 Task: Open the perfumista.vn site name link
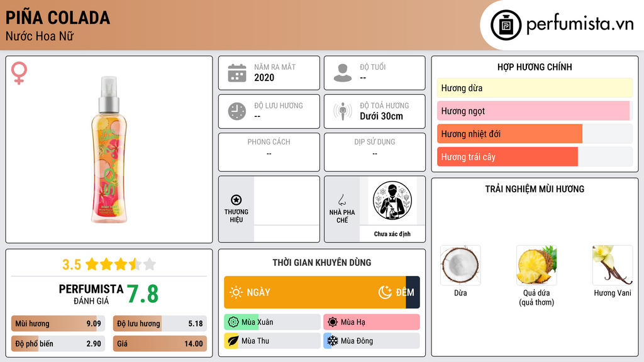pos(580,25)
